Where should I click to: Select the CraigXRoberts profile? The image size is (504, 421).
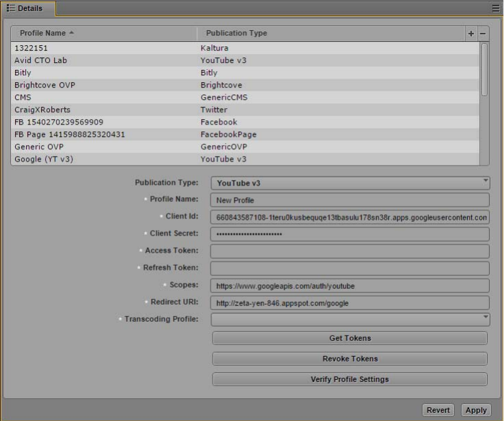[245, 110]
